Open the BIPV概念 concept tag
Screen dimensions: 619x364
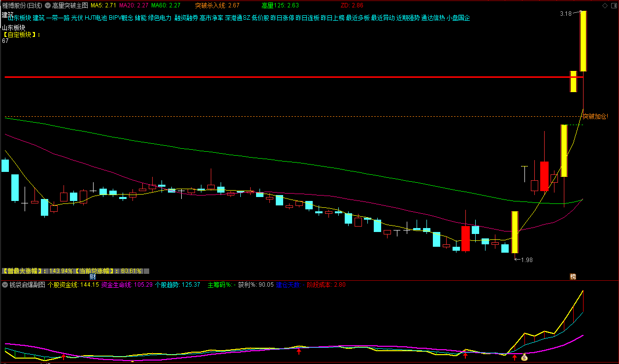121,18
